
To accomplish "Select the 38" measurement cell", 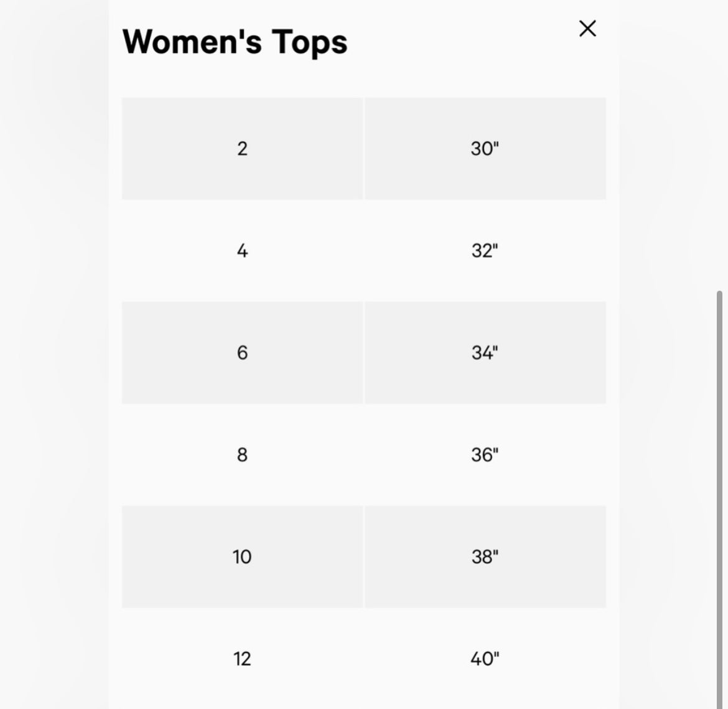I will coord(485,557).
